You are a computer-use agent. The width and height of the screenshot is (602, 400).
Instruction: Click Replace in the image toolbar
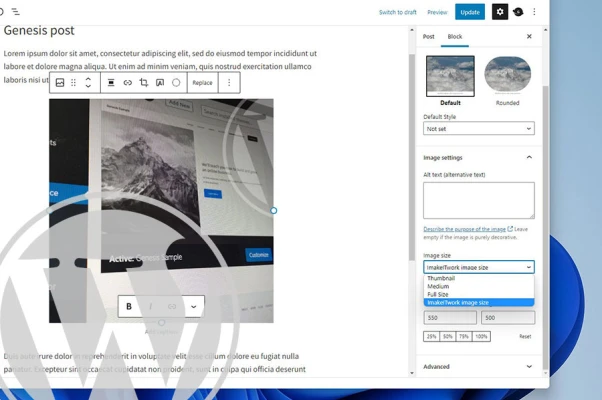coord(202,83)
